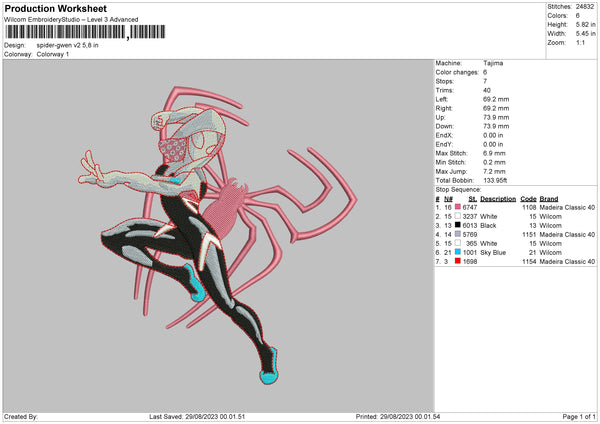Viewport: 600px width, 424px height.
Task: Click the red 1698 color swatch
Action: pyautogui.click(x=458, y=261)
